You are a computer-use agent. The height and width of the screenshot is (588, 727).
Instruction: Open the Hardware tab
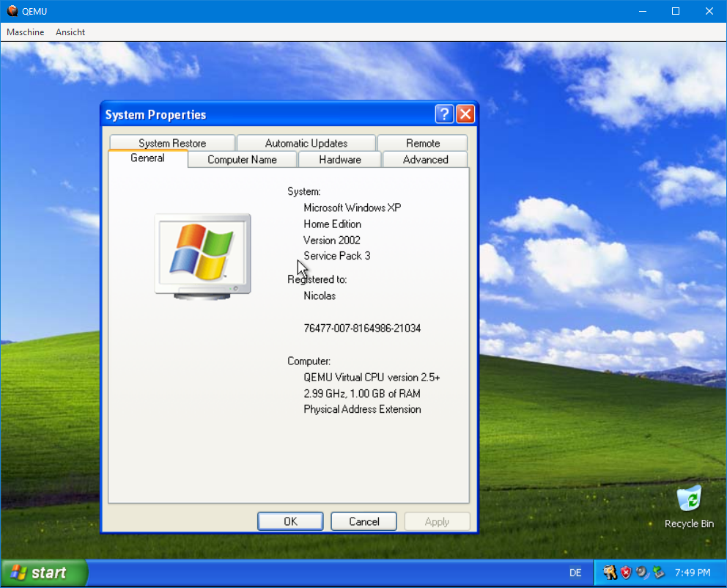[x=340, y=160]
